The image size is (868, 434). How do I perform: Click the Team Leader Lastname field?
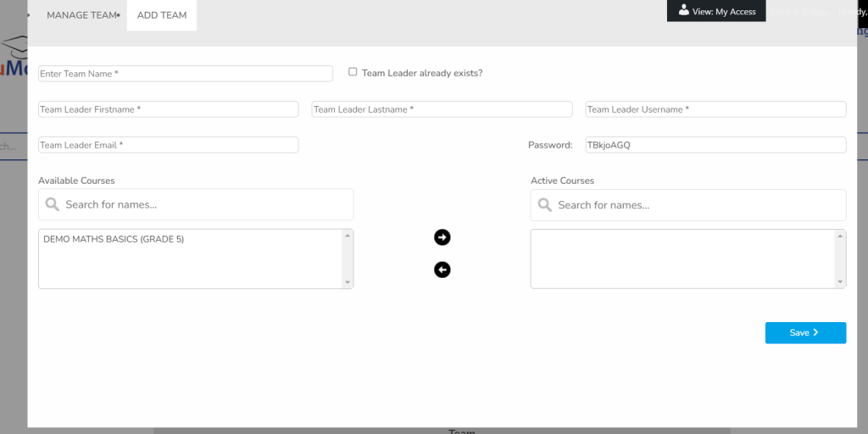[442, 109]
